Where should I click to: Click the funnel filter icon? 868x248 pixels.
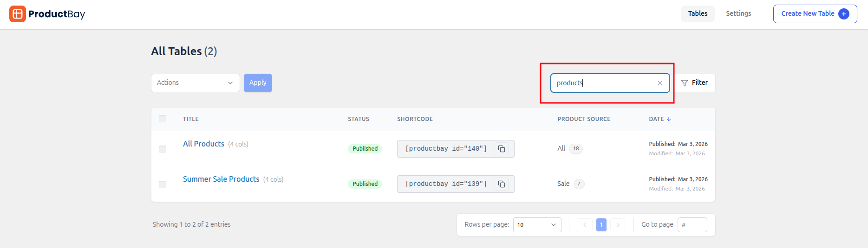tap(685, 83)
